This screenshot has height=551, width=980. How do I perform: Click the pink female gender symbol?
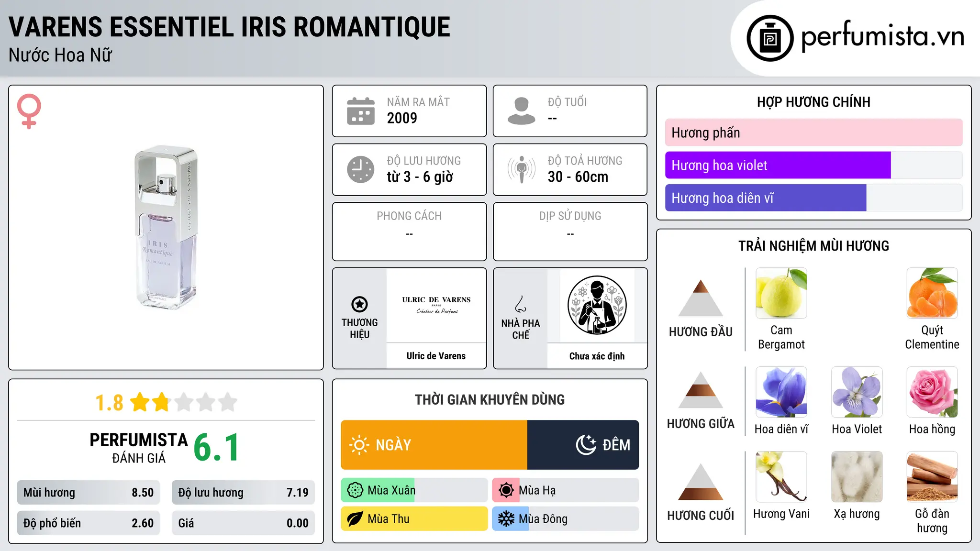tap(29, 111)
